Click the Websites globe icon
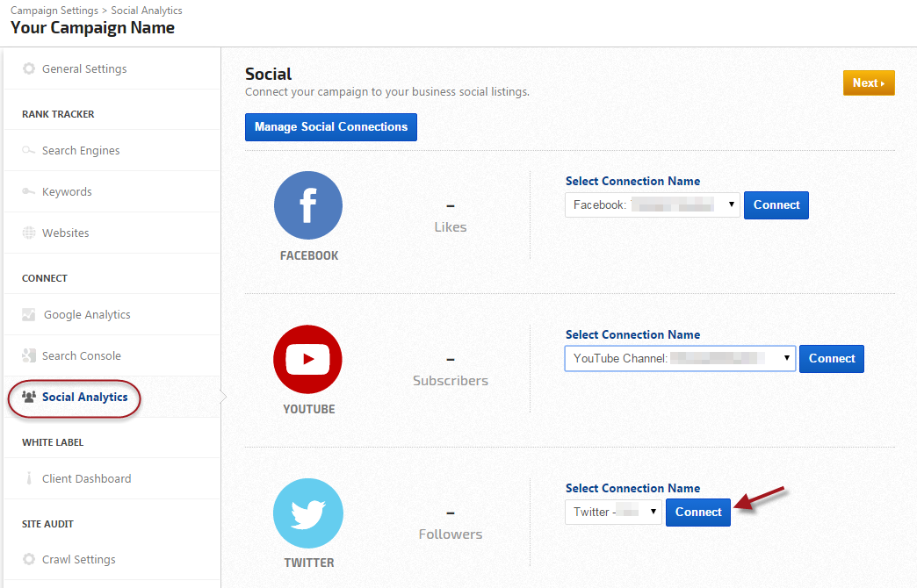 pyautogui.click(x=29, y=233)
